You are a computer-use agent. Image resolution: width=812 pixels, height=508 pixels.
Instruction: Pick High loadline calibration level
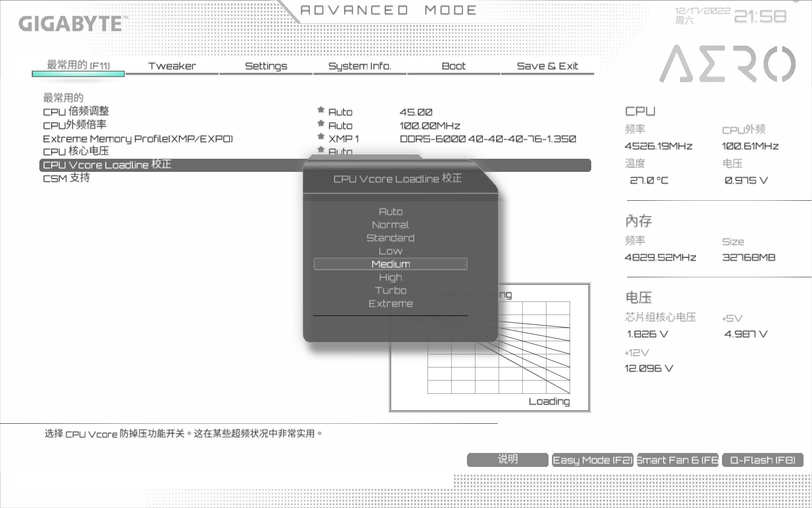[x=390, y=277]
